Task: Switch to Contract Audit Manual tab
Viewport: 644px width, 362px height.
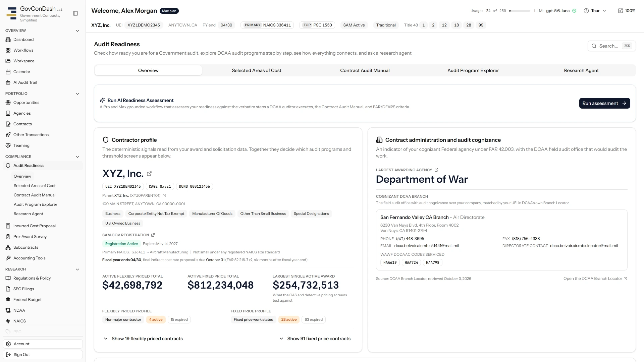Action: coord(365,70)
